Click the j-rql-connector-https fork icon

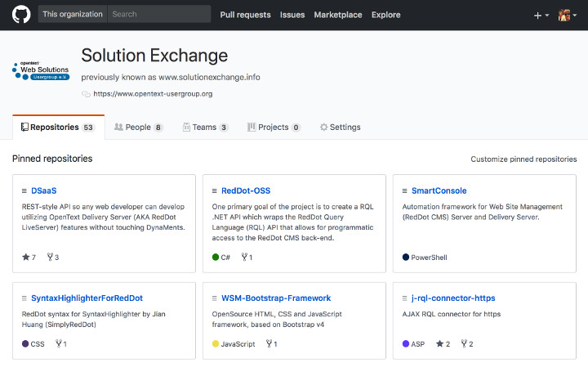point(464,343)
